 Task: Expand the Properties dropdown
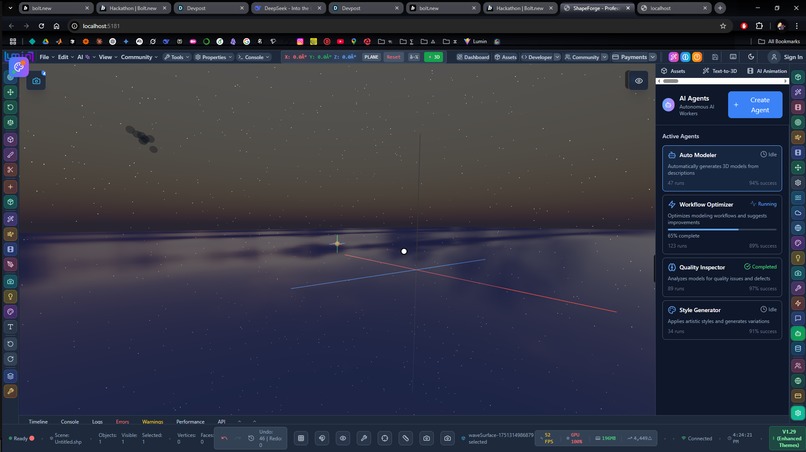pos(213,57)
